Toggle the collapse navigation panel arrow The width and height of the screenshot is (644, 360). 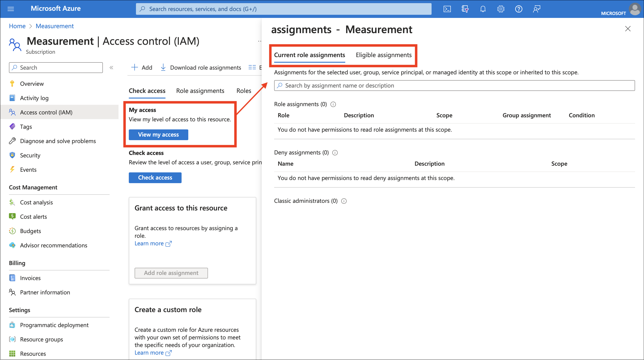112,68
